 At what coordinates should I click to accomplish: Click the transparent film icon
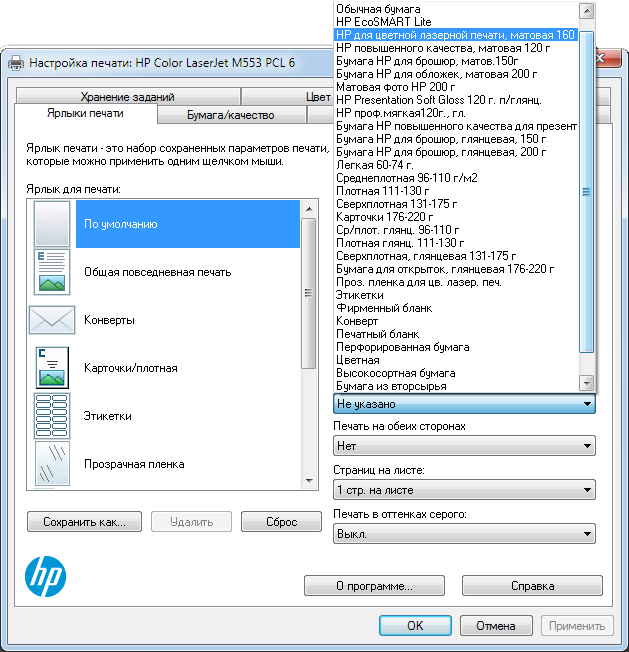[52, 463]
